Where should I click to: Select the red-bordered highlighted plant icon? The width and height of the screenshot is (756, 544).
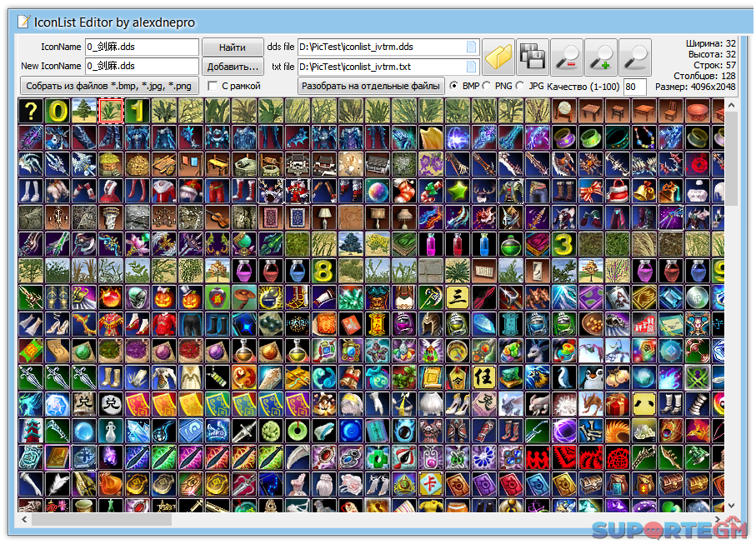click(x=111, y=111)
